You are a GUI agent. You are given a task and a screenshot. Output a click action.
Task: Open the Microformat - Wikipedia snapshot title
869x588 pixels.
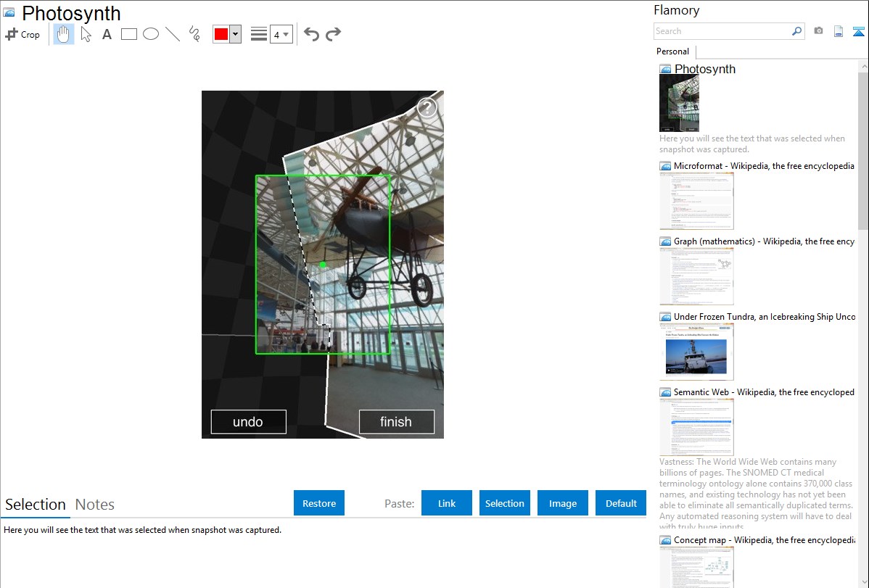[x=764, y=166]
